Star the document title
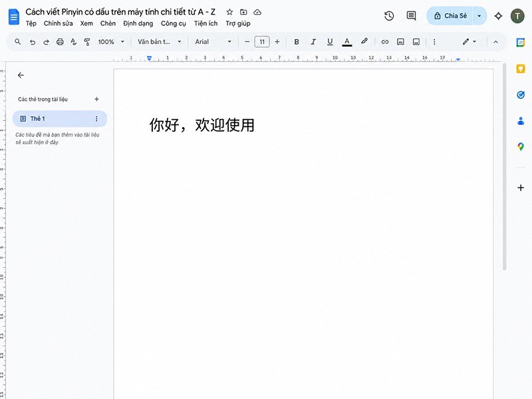The width and height of the screenshot is (532, 399). 229,12
